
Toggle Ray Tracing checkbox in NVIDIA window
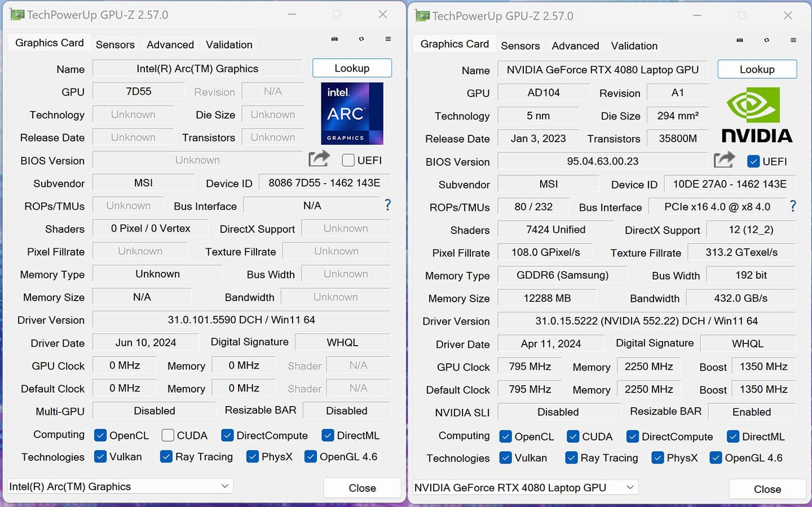[x=571, y=458]
